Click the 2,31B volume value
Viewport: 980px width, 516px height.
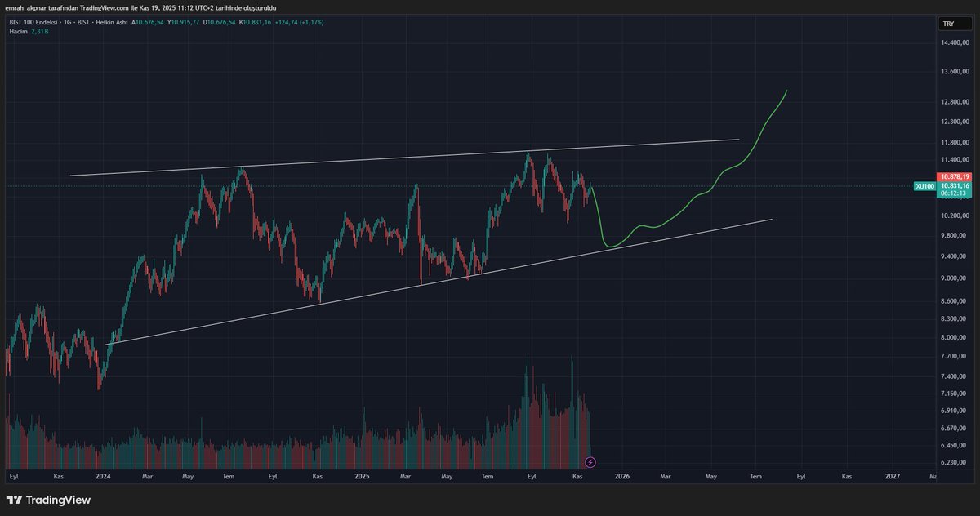39,31
